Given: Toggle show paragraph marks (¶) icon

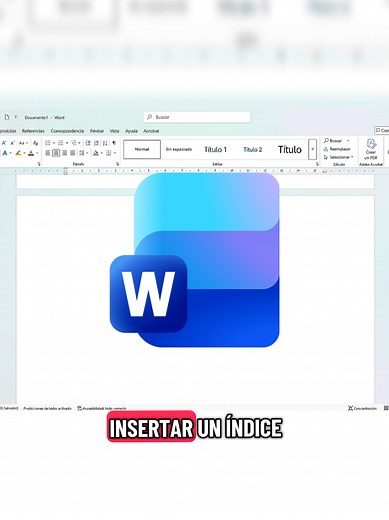Looking at the screenshot, I should [114, 143].
